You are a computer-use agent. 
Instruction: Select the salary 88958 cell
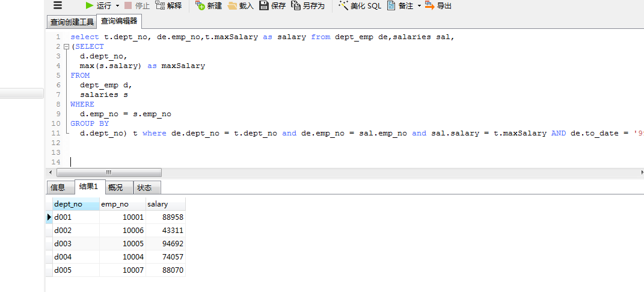(165, 217)
